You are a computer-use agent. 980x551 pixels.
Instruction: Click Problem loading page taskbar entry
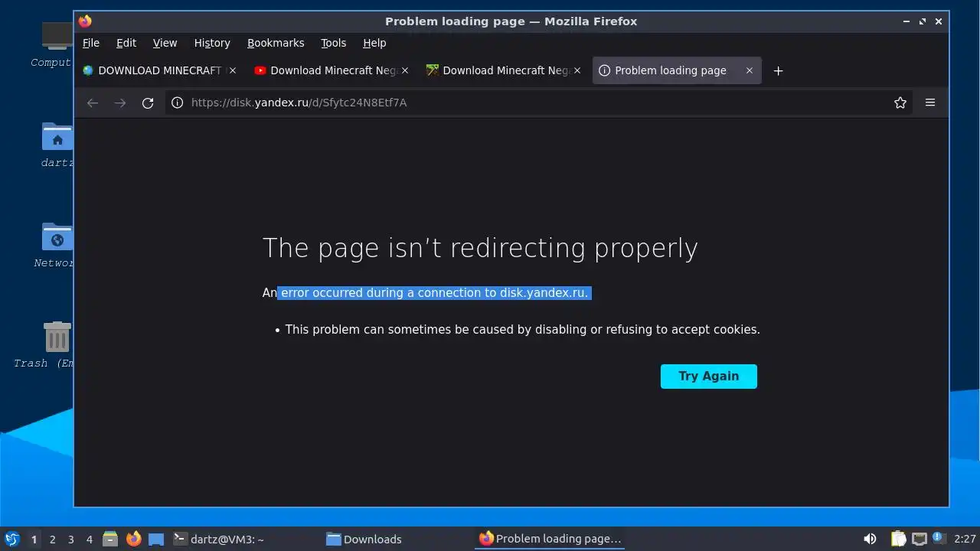(550, 539)
